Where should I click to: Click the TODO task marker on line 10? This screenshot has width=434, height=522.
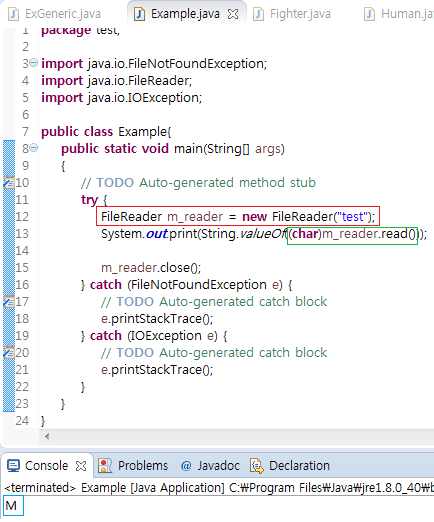click(9, 182)
